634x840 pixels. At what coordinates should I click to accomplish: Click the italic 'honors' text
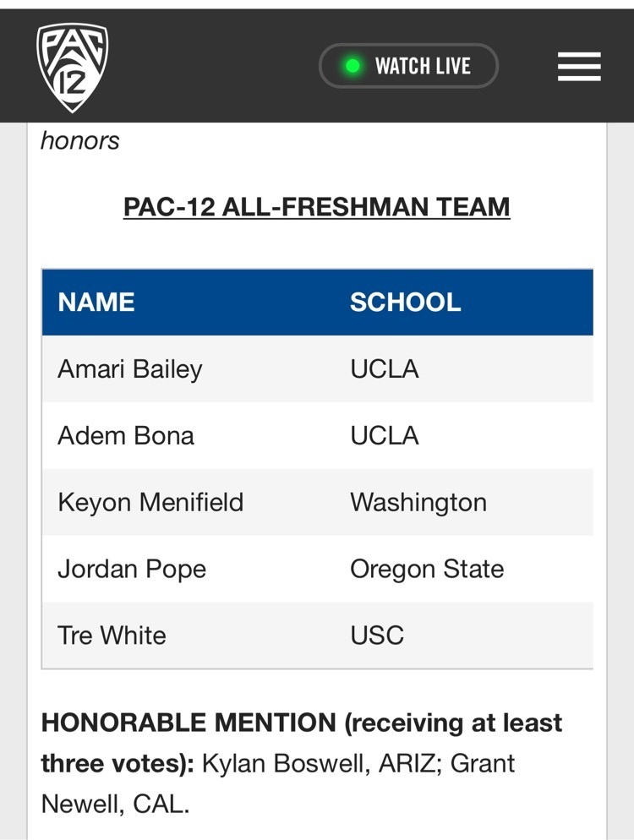pos(79,141)
